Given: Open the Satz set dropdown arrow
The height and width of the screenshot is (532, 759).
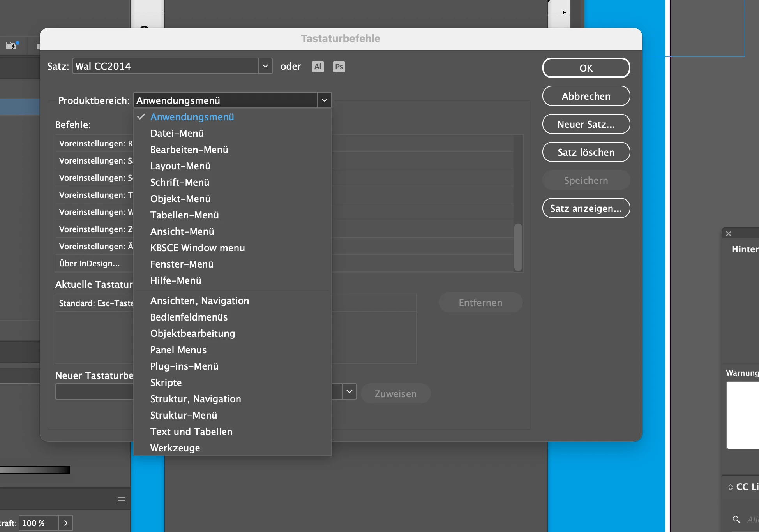Looking at the screenshot, I should tap(265, 66).
